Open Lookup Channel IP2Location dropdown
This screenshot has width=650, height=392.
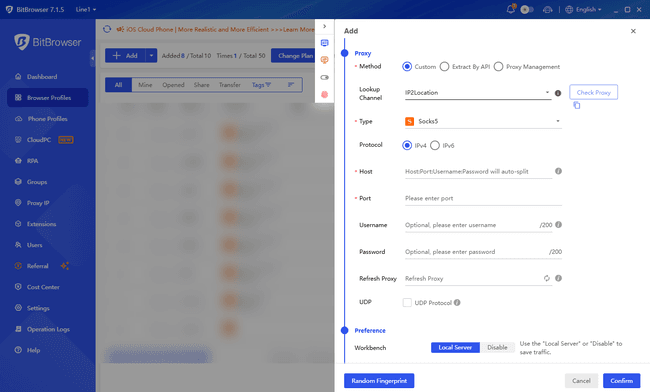478,93
